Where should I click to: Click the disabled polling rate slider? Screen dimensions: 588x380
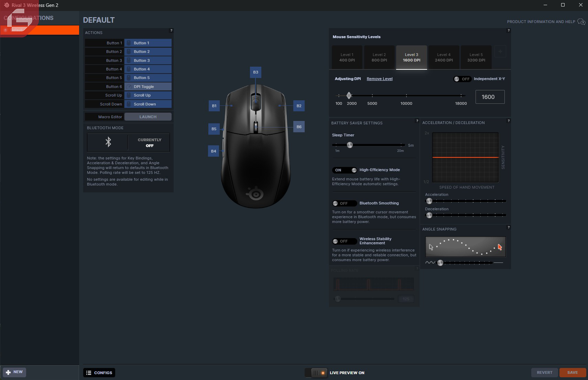click(364, 299)
